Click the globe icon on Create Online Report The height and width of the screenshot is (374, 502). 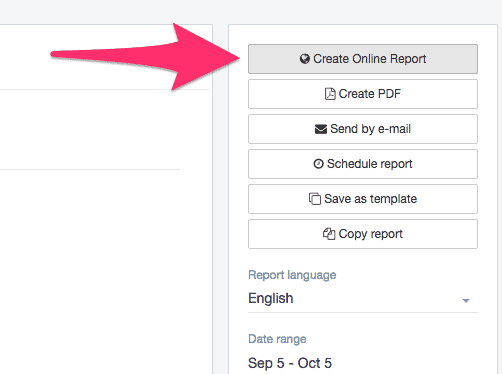(305, 59)
